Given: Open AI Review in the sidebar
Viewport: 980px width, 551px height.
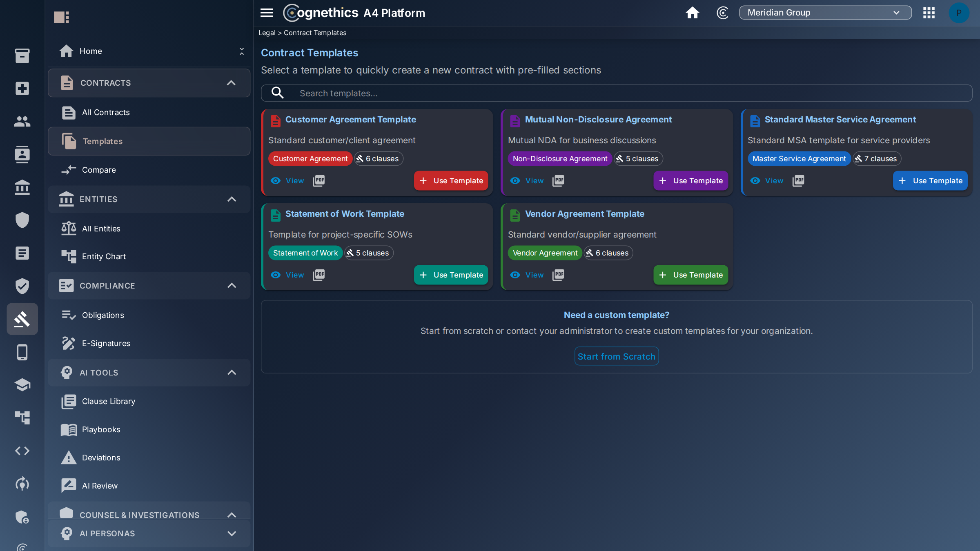Looking at the screenshot, I should 149,486.
